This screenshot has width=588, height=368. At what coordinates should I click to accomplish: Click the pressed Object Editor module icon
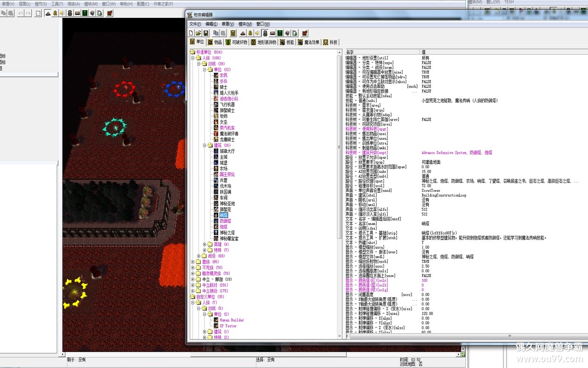coord(265,33)
